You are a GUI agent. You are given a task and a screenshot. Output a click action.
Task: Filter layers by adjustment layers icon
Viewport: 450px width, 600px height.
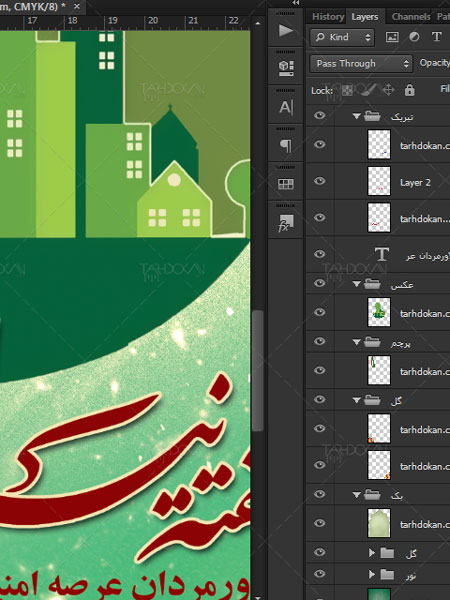pyautogui.click(x=414, y=37)
